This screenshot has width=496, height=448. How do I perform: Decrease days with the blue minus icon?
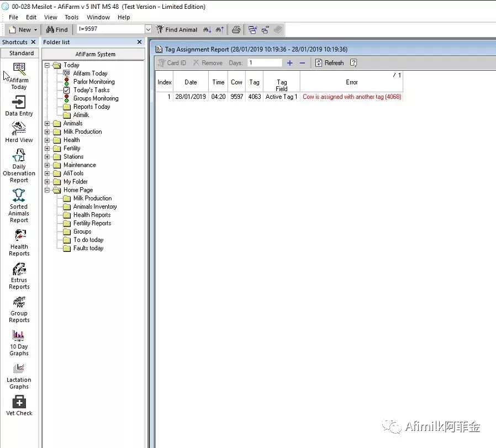coord(303,63)
